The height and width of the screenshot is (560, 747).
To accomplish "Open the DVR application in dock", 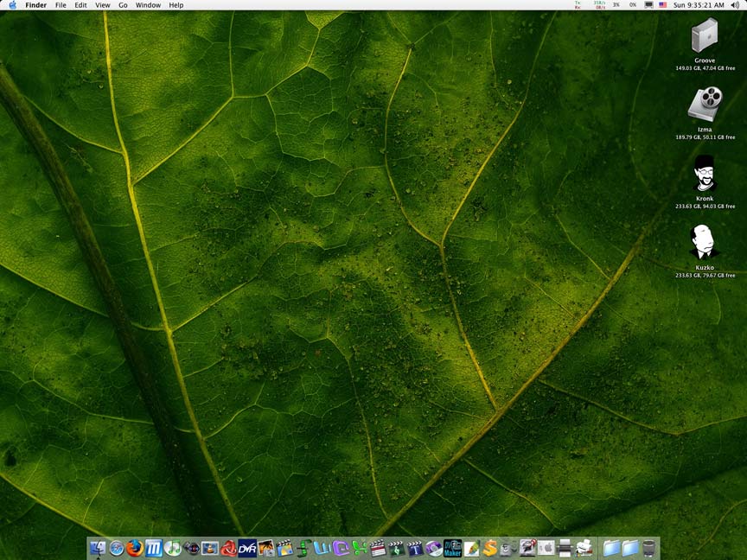I will (x=247, y=548).
